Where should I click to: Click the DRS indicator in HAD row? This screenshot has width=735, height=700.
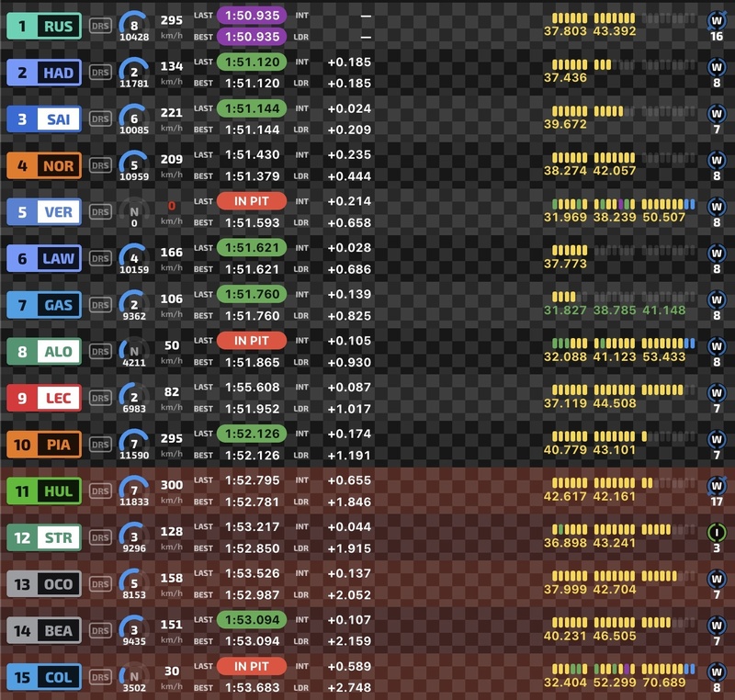100,73
